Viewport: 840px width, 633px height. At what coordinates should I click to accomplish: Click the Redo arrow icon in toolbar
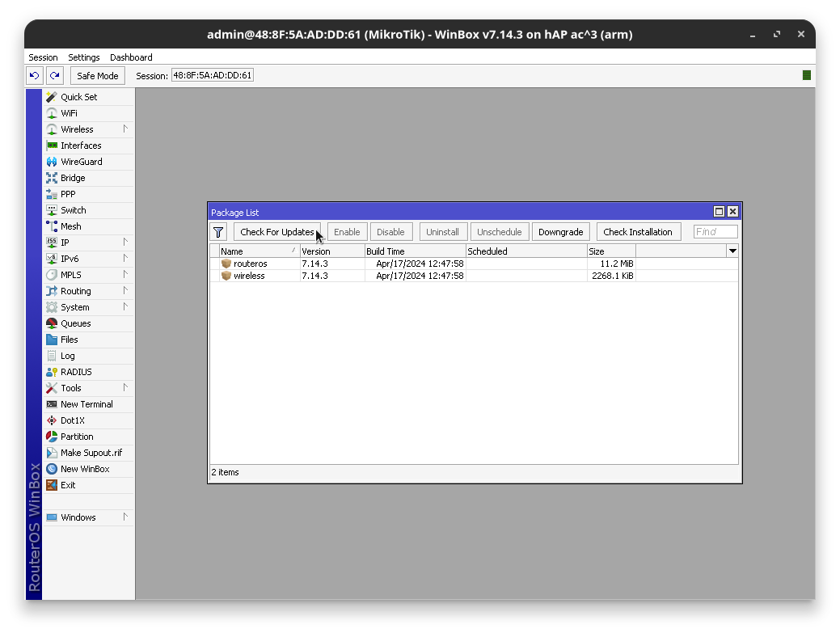click(x=54, y=75)
